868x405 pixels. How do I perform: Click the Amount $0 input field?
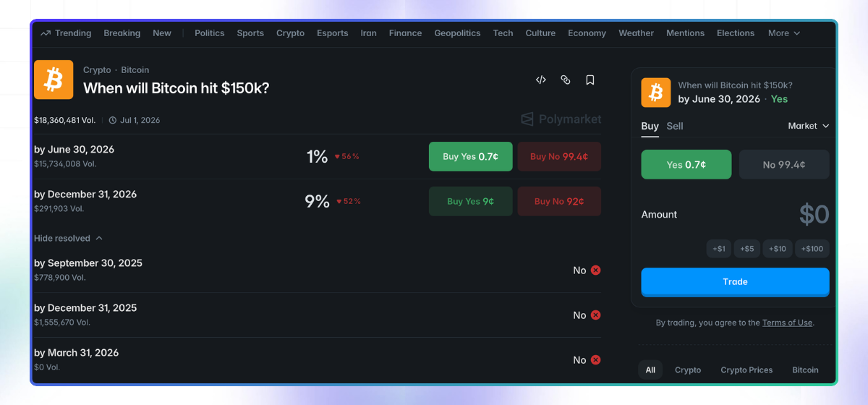(814, 215)
